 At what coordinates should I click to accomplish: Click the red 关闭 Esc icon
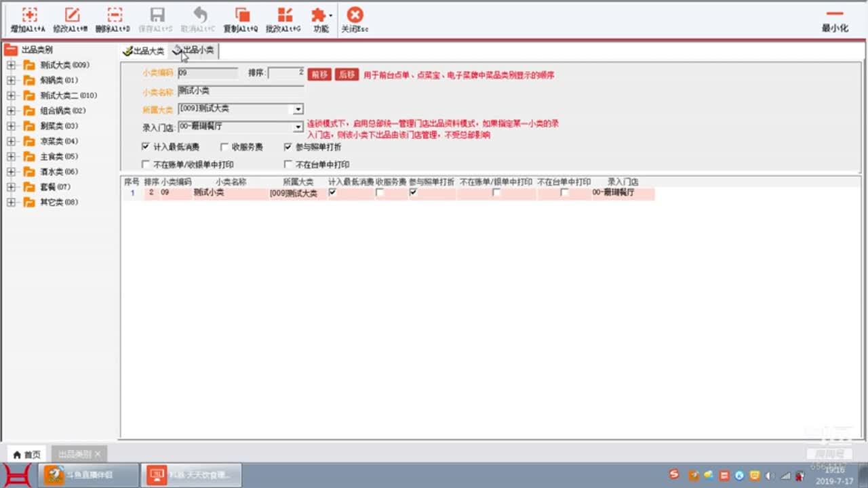coord(355,16)
